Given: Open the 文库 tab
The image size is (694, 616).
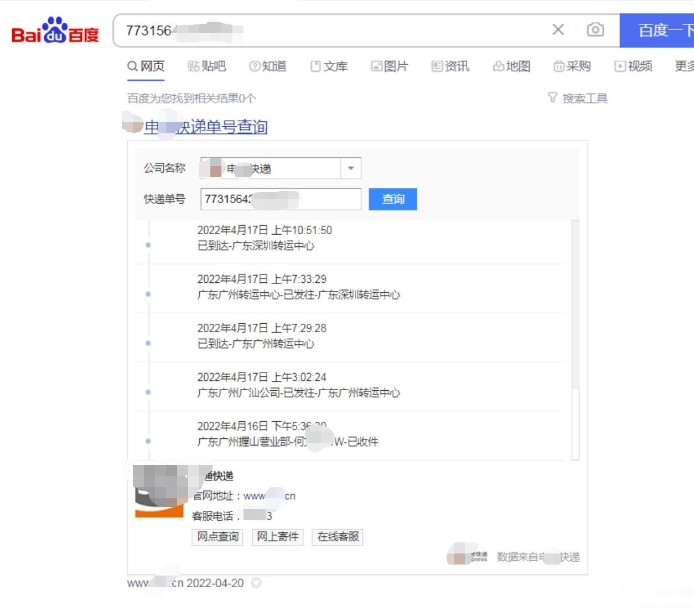Looking at the screenshot, I should [329, 66].
